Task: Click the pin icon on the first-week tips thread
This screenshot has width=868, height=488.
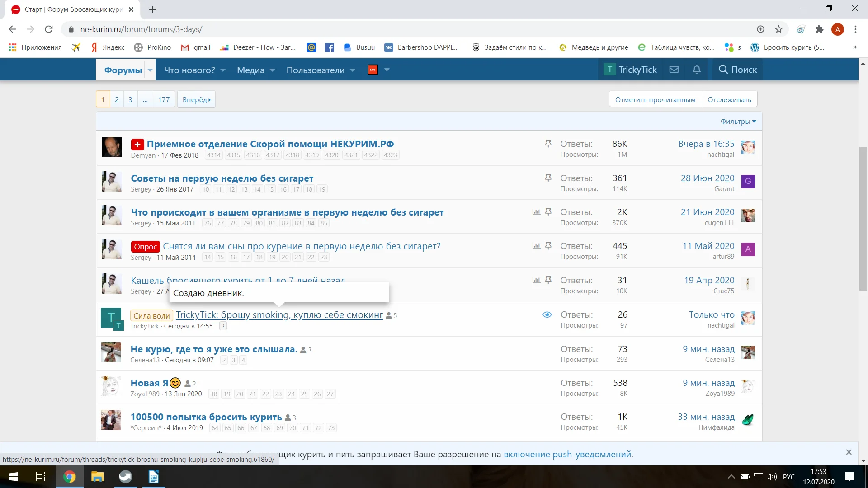Action: pos(548,178)
